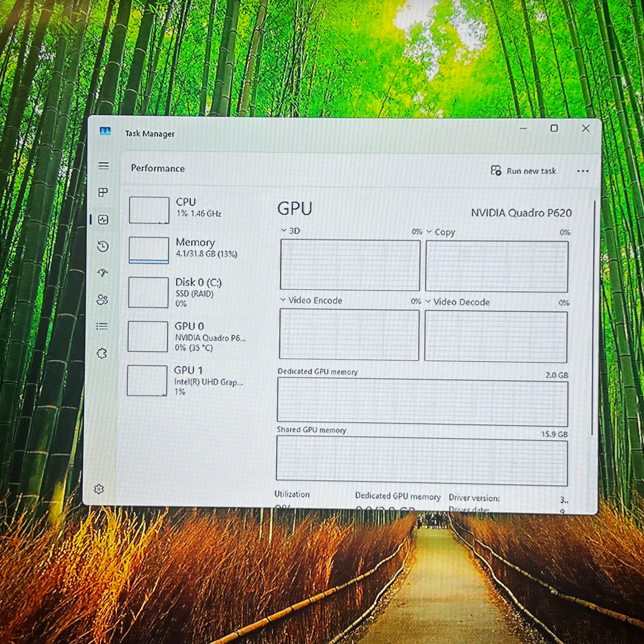
Task: Click the GPU 1 mini graph thumbnail
Action: pyautogui.click(x=147, y=380)
